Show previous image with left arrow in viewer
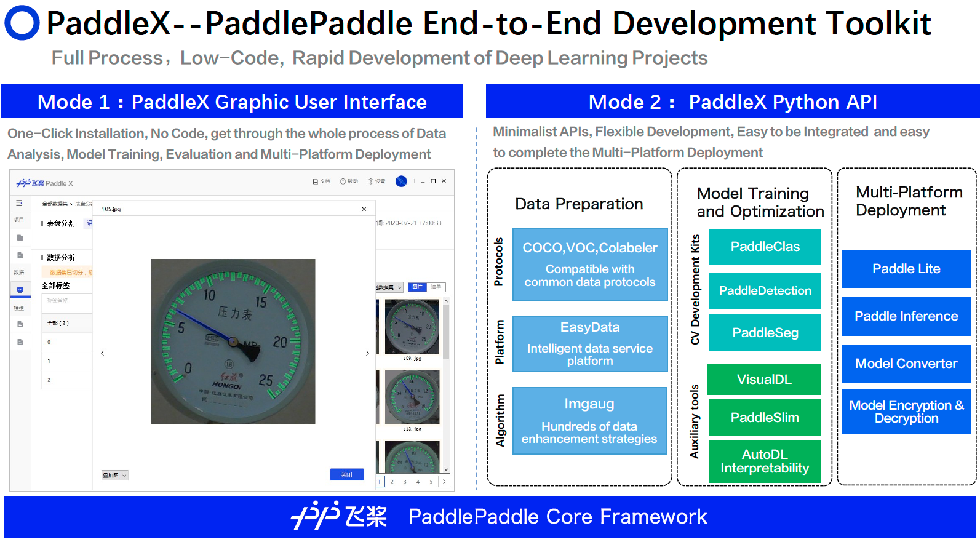 (x=103, y=353)
